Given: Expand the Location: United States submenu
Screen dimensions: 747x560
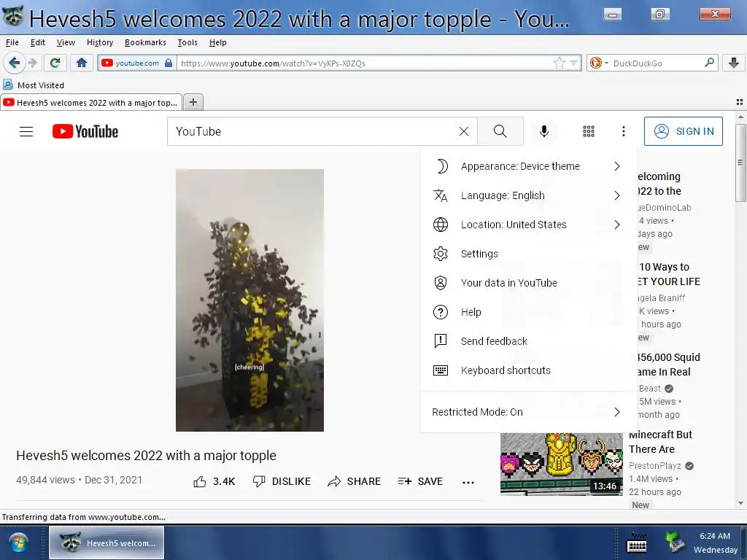Looking at the screenshot, I should pyautogui.click(x=529, y=225).
